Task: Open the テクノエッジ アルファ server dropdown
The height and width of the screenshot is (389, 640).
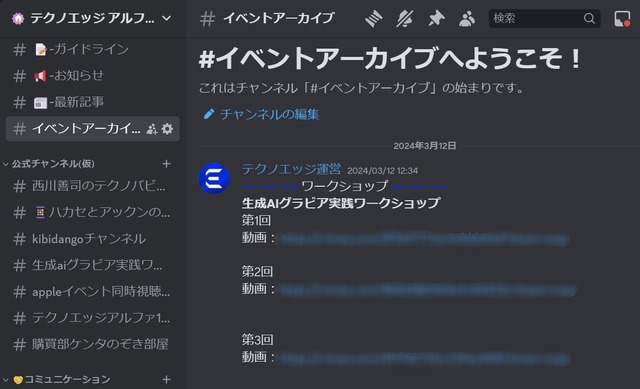Action: coord(166,18)
